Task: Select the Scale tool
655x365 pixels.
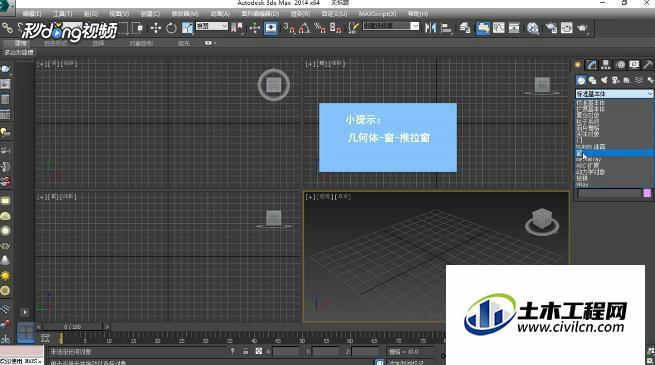Action: (x=187, y=28)
